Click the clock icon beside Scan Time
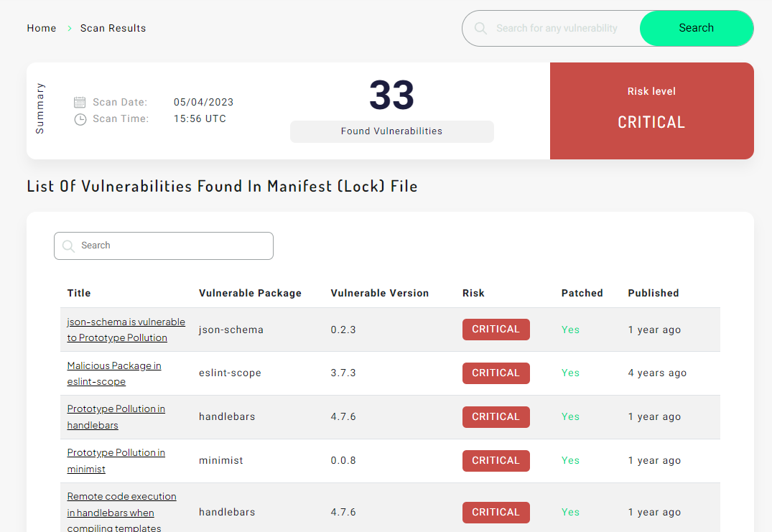 tap(80, 118)
